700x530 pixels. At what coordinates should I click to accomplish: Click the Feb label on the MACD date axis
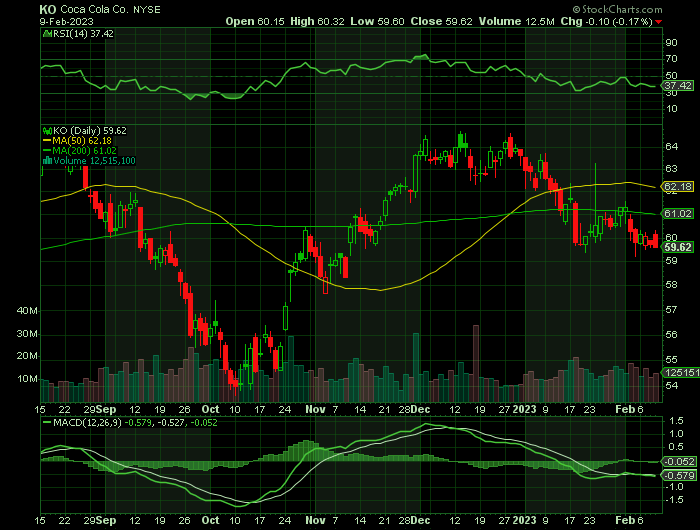pyautogui.click(x=625, y=520)
